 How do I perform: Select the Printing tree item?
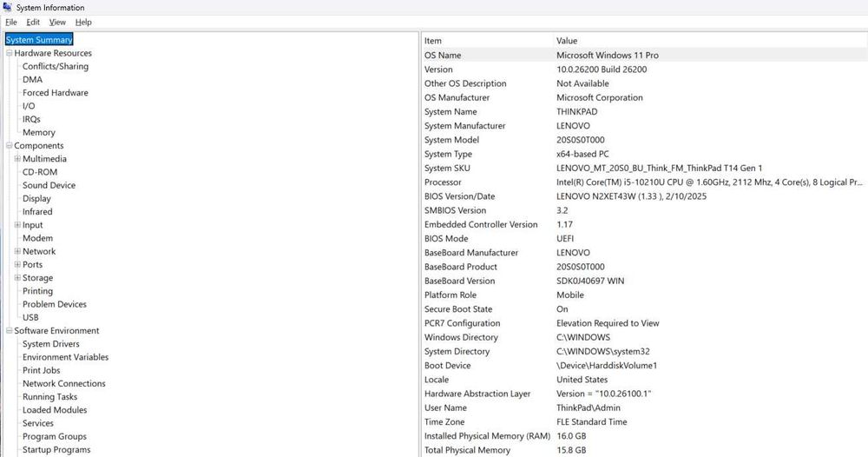(37, 291)
